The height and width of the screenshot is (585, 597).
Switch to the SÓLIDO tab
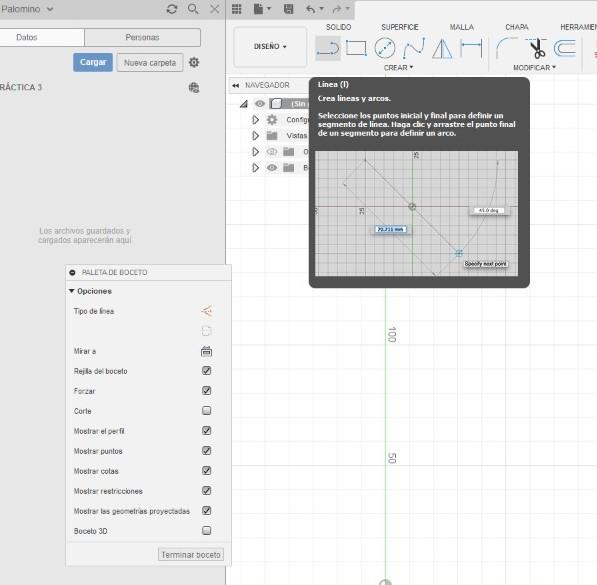point(338,27)
